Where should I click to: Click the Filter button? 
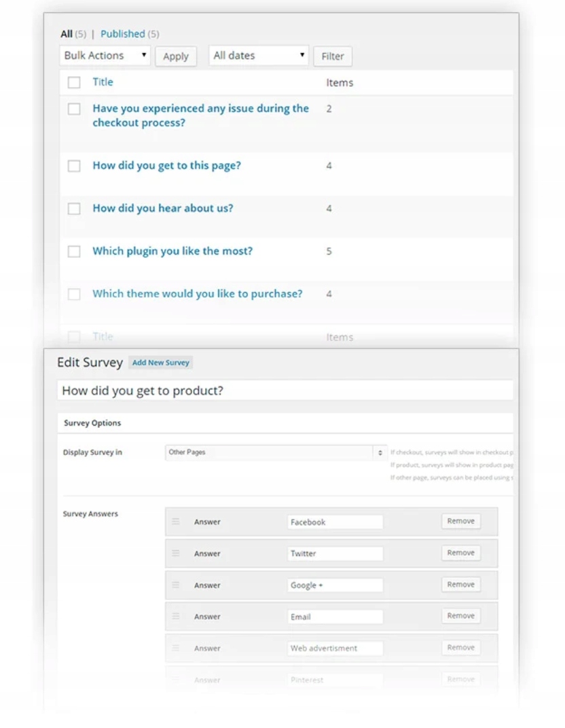(333, 56)
